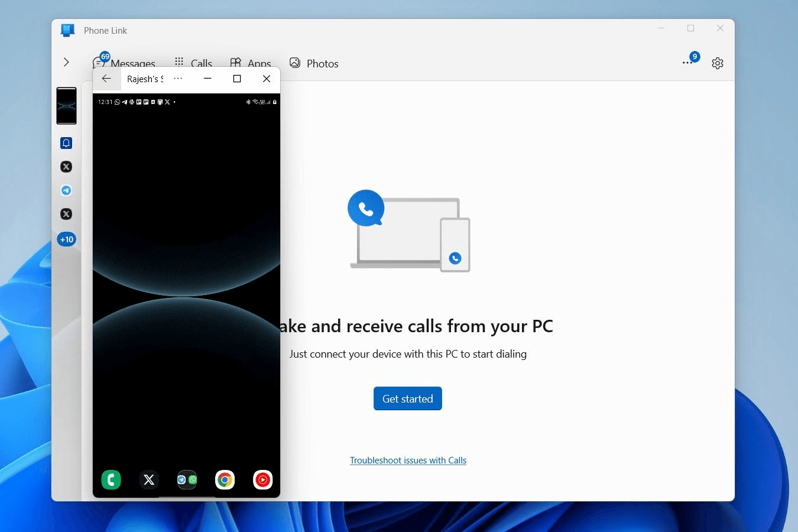Expand the left sidebar with chevron
This screenshot has height=532, width=798.
(x=66, y=62)
